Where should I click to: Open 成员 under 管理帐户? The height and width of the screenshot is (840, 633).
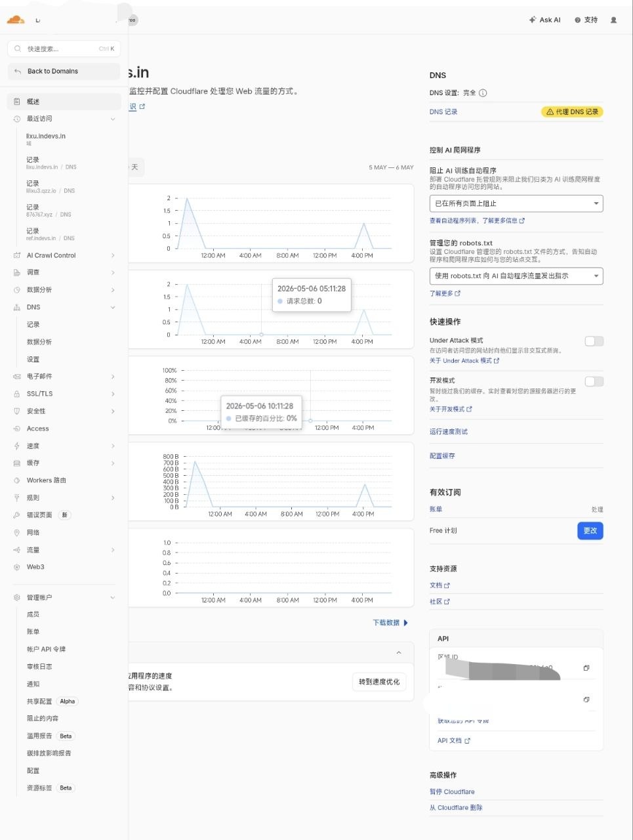[x=33, y=614]
